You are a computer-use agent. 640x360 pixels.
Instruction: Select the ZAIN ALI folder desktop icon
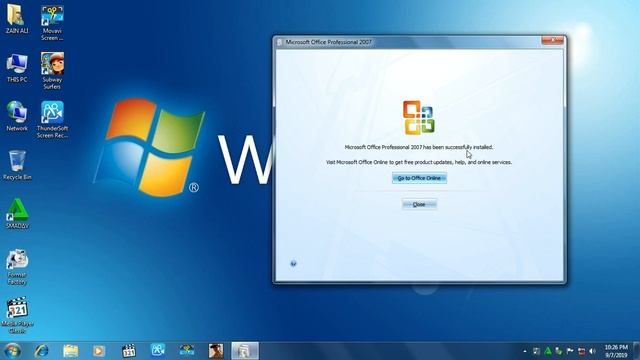(x=16, y=19)
